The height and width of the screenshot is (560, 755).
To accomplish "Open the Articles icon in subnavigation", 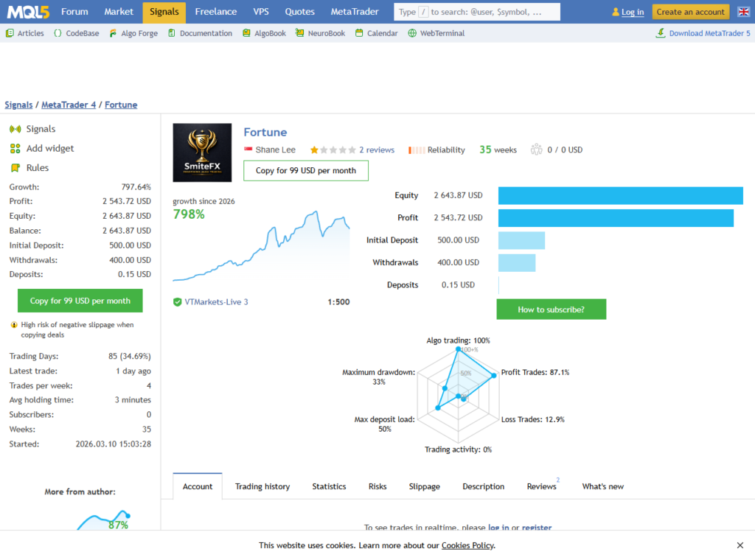I will tap(10, 33).
